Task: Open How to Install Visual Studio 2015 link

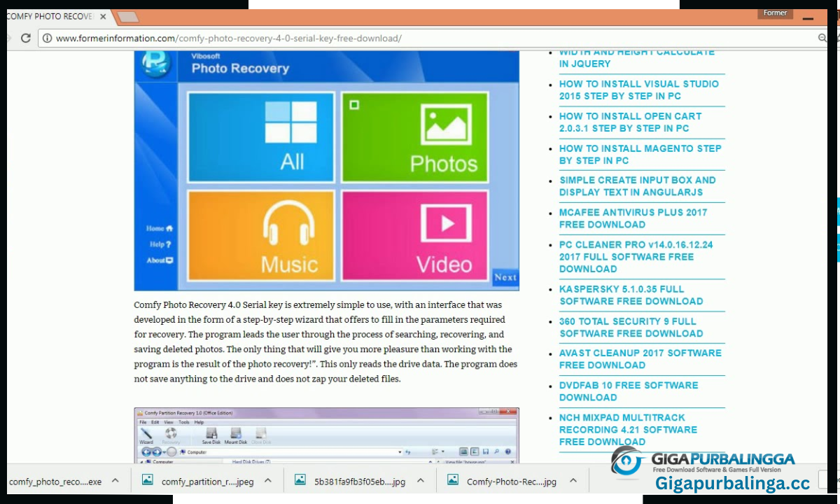Action: [638, 90]
